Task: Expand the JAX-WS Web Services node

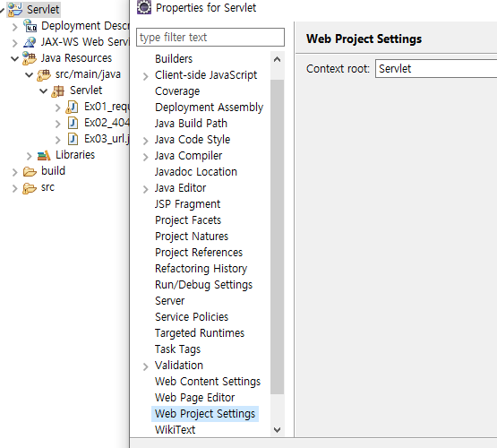Action: tap(14, 43)
